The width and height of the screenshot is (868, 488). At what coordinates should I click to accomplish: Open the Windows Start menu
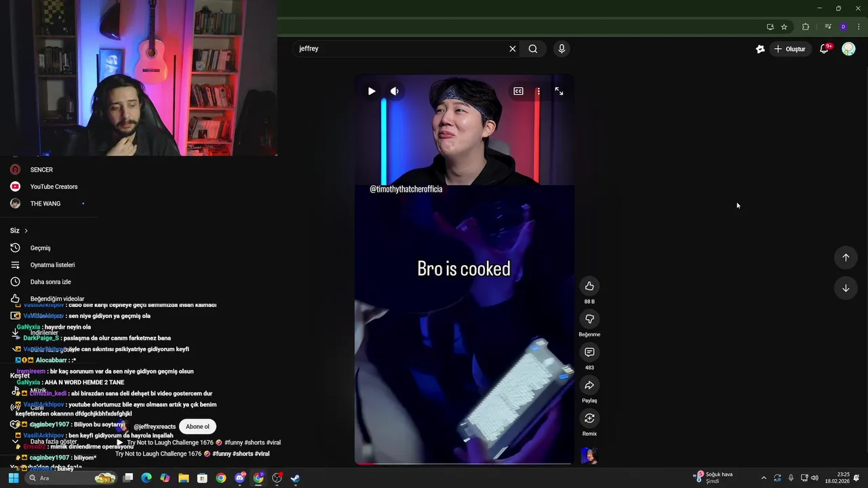point(14,478)
